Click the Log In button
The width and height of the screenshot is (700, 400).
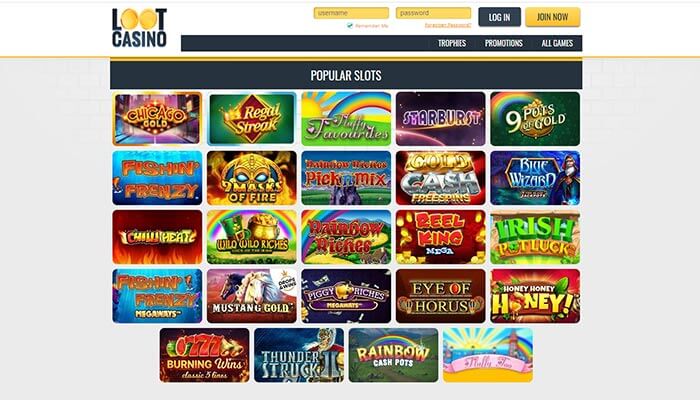pyautogui.click(x=499, y=17)
